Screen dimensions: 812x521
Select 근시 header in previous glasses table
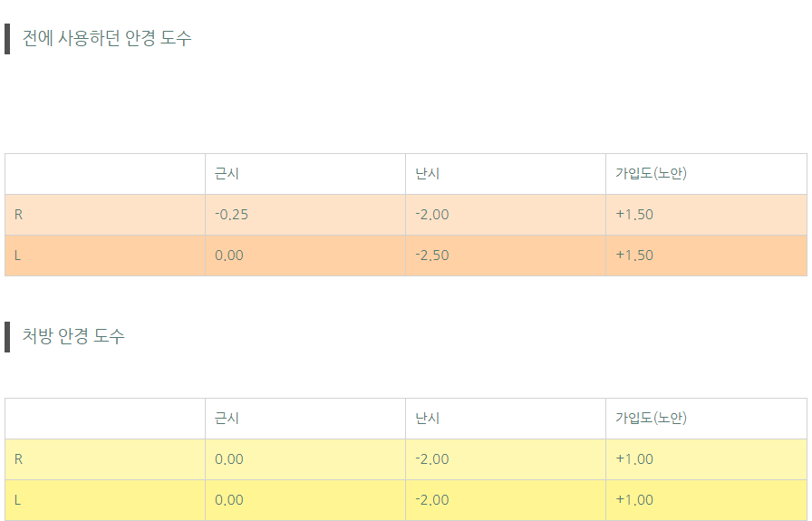click(x=227, y=174)
